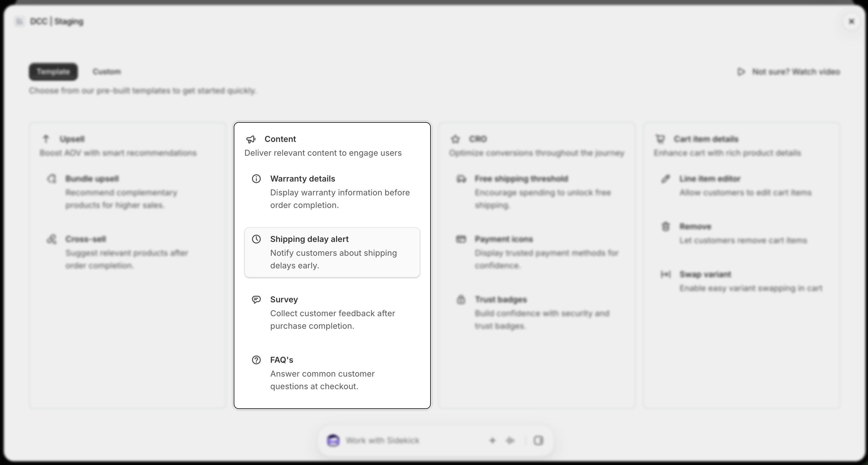Click the CRO star icon
This screenshot has width=868, height=465.
[x=455, y=139]
